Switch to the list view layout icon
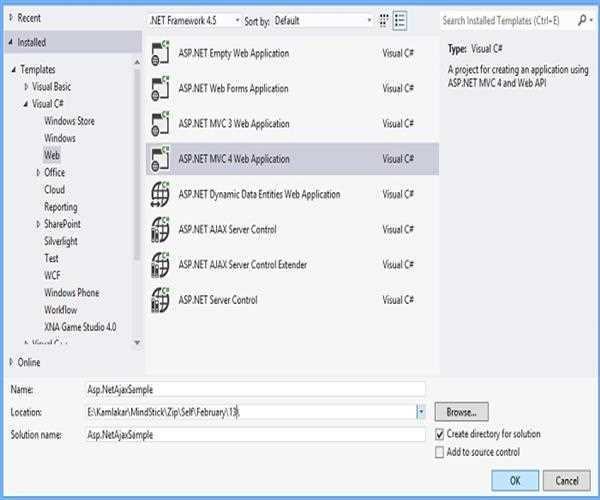The image size is (600, 500). point(400,20)
